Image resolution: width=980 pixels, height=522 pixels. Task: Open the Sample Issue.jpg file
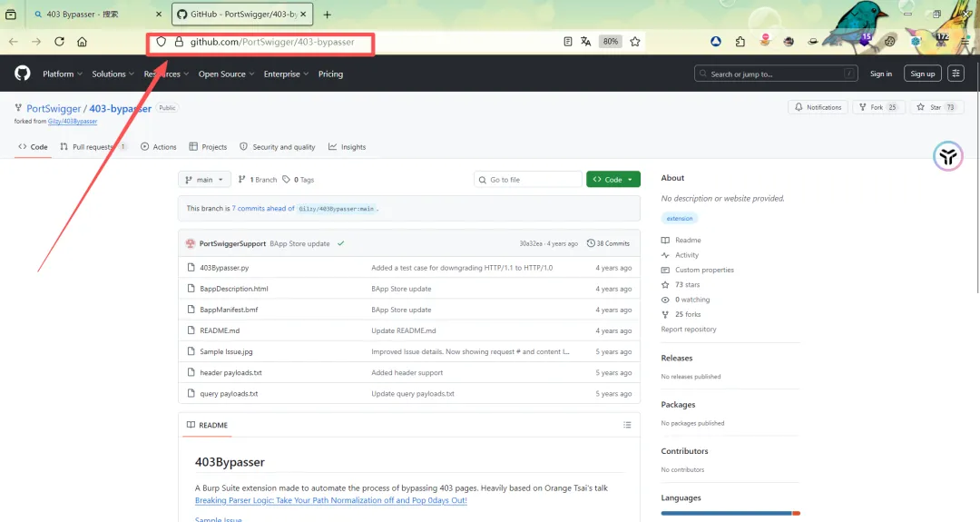click(226, 351)
